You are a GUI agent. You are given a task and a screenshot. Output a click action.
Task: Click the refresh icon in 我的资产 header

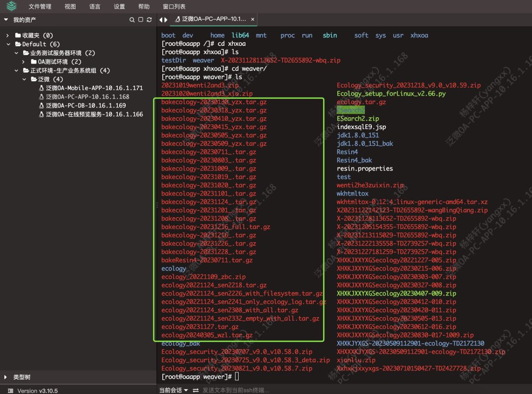pyautogui.click(x=149, y=20)
